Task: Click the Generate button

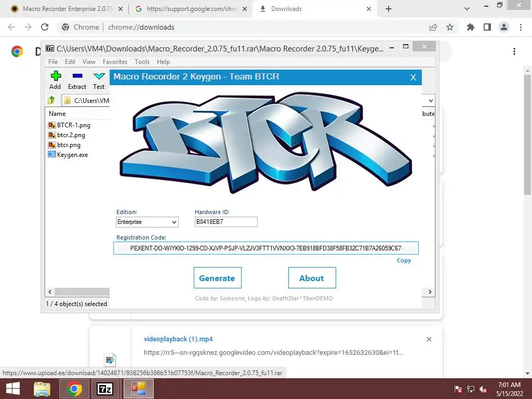Action: [x=218, y=278]
